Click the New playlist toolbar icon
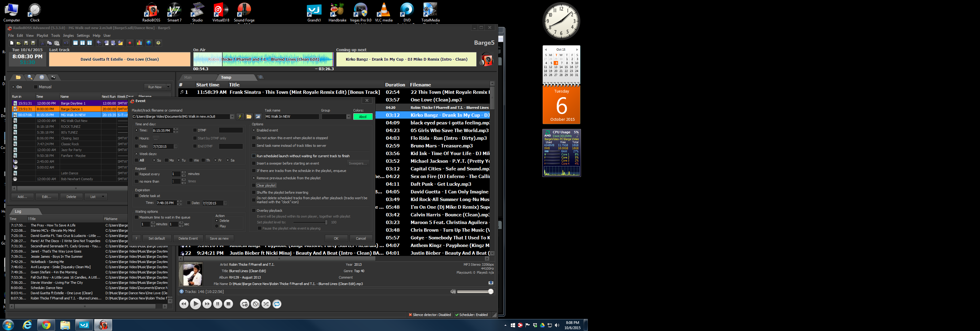Screen dimensions: 980x331 pyautogui.click(x=11, y=43)
